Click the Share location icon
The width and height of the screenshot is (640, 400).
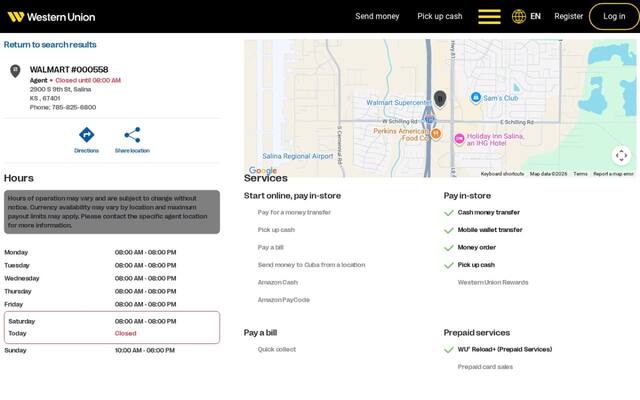tap(132, 135)
